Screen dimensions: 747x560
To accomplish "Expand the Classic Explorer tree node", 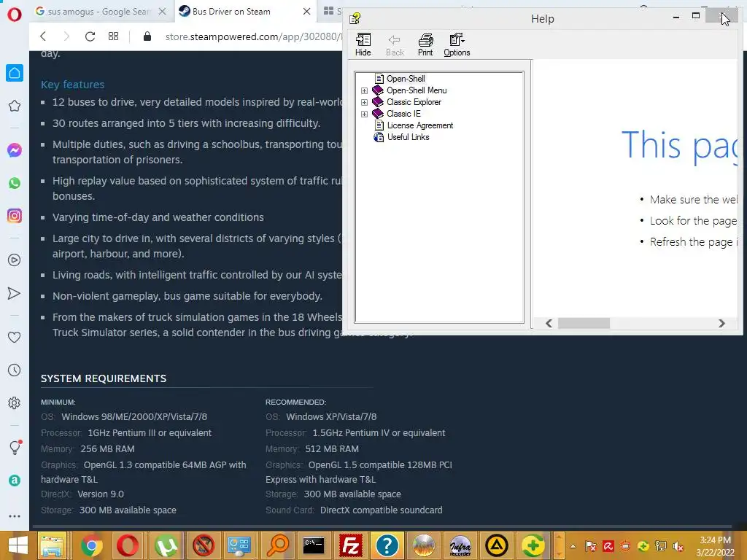I will pyautogui.click(x=365, y=102).
